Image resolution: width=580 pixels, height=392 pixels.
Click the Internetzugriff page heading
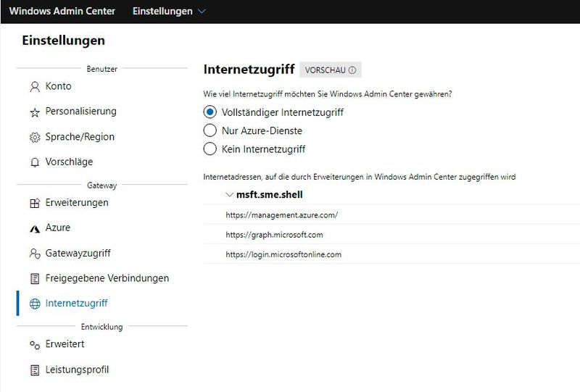[249, 69]
